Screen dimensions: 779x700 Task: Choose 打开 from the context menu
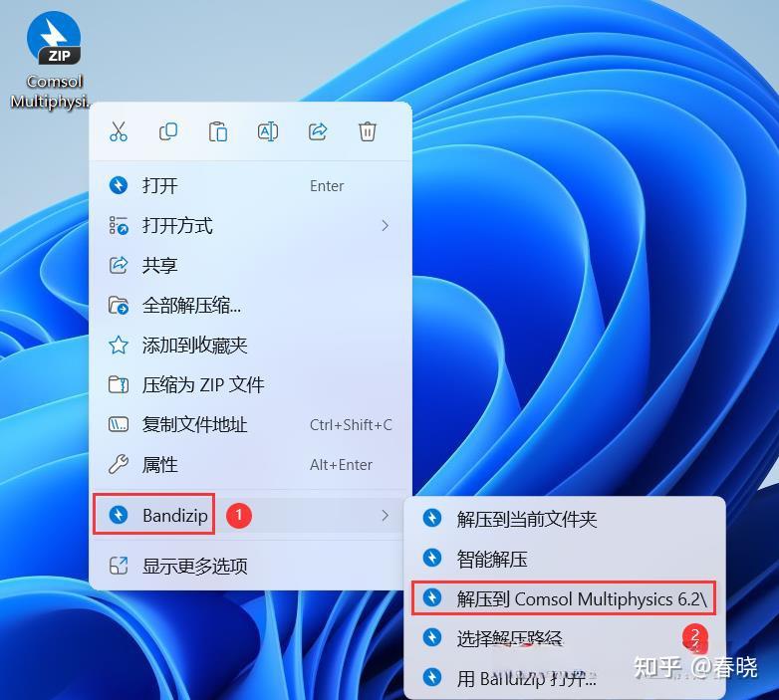pyautogui.click(x=250, y=186)
